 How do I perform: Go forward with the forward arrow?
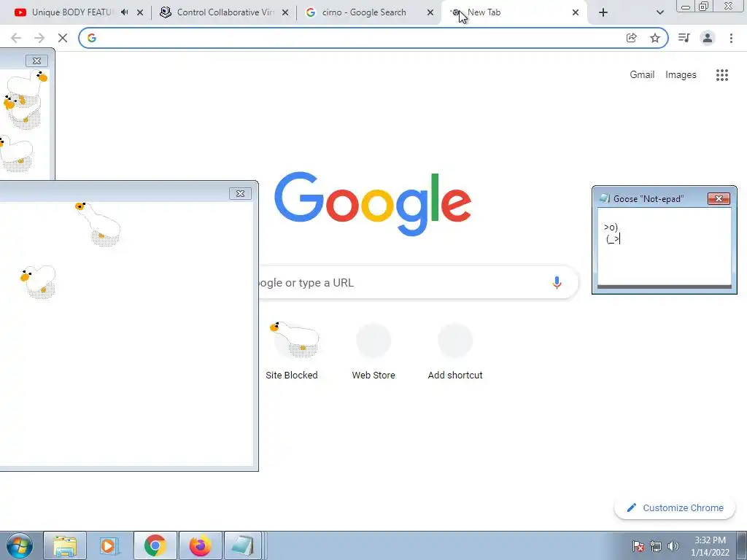pos(39,38)
